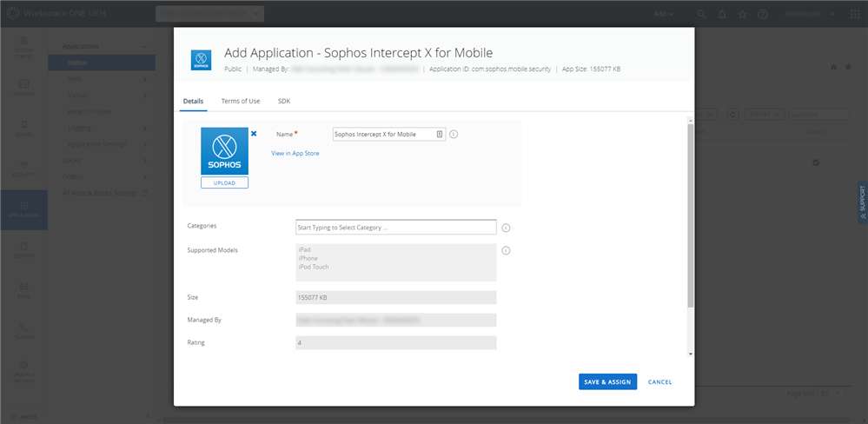
Task: Open Groups & Settings in left rail
Action: point(23,372)
